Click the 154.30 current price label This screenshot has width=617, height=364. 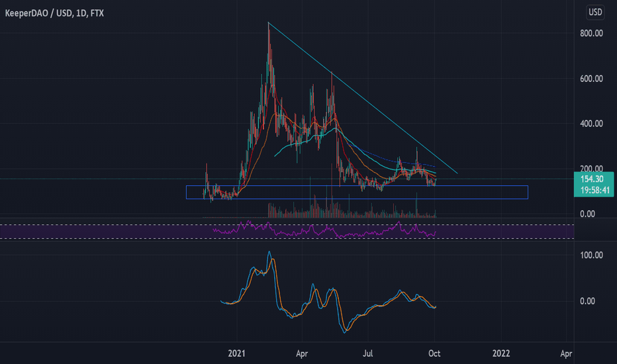tap(591, 179)
